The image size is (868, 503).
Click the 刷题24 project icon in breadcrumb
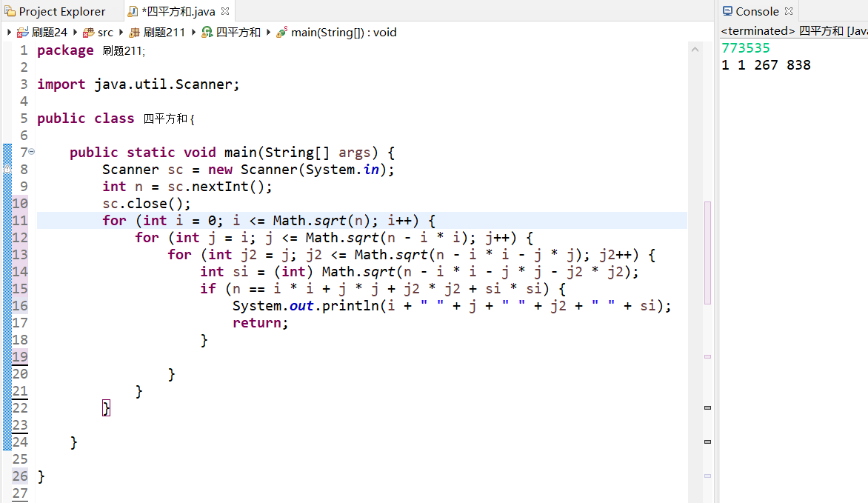click(23, 33)
